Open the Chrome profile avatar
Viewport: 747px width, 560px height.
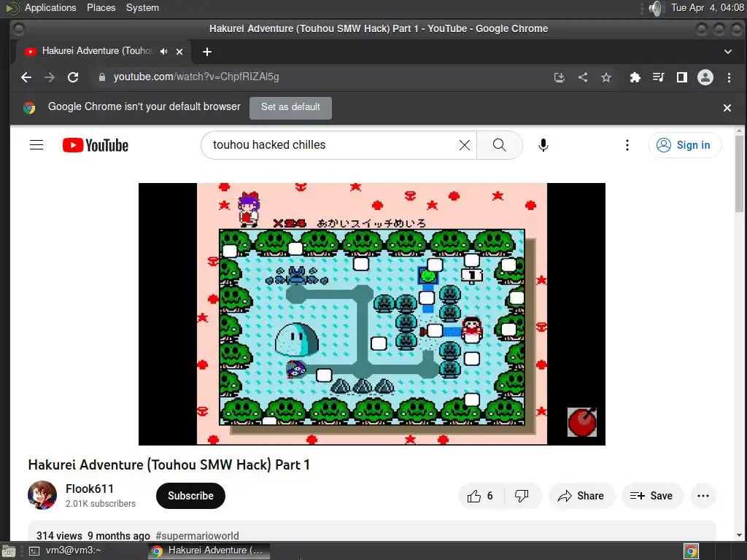coord(705,77)
